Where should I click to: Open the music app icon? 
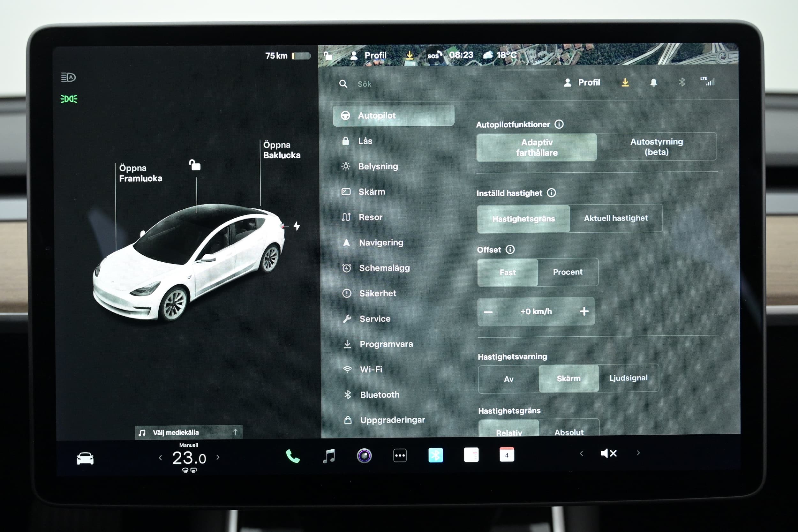pos(329,456)
